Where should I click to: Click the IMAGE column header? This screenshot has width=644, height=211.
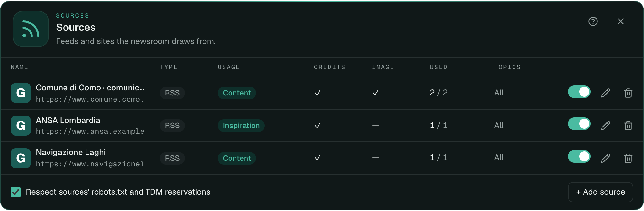[383, 67]
